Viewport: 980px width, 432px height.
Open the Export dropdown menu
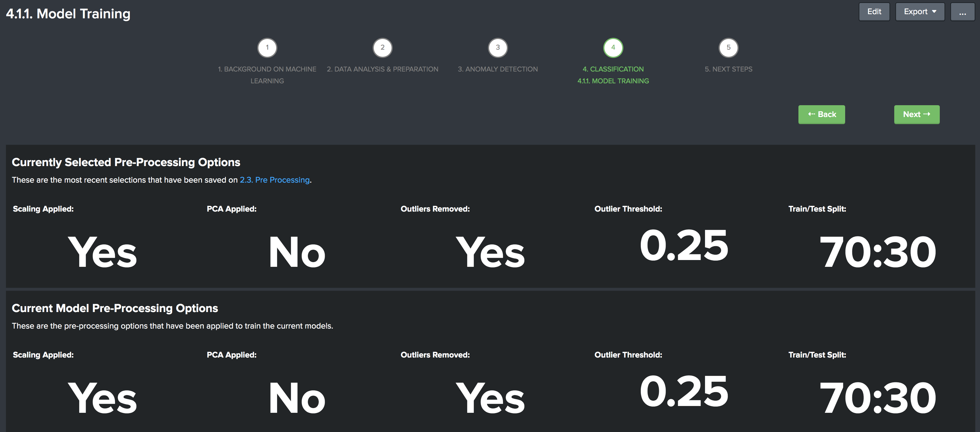(x=919, y=12)
